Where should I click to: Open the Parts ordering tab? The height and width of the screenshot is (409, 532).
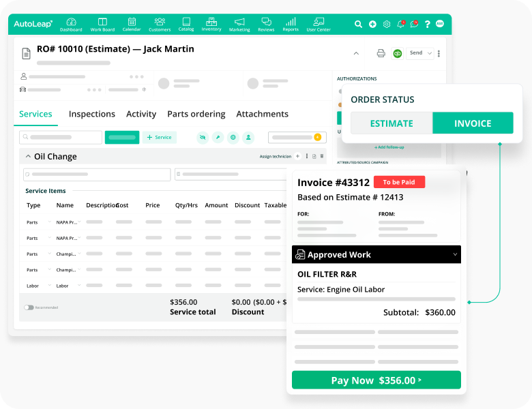(196, 114)
